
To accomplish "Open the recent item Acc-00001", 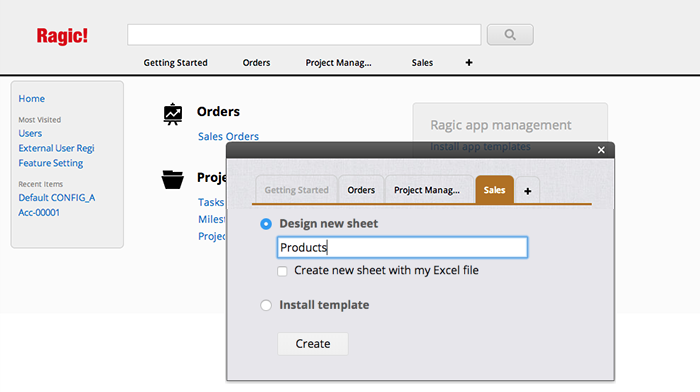I will click(x=39, y=213).
